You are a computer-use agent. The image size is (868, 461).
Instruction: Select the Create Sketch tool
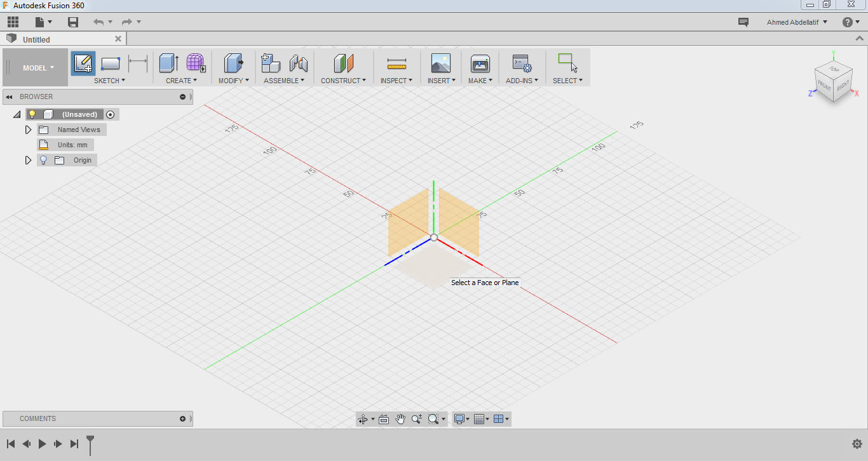pyautogui.click(x=83, y=63)
